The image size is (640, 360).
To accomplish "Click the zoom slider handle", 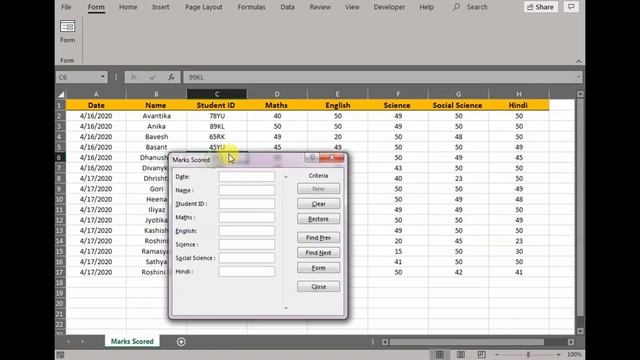I will (x=528, y=355).
